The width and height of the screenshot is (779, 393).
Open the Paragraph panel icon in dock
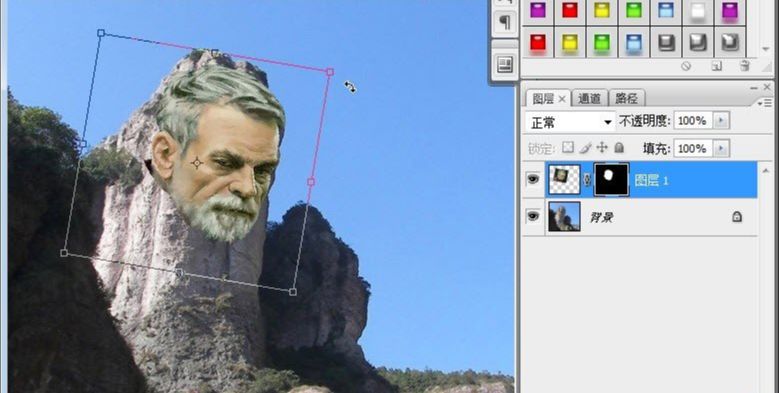504,22
